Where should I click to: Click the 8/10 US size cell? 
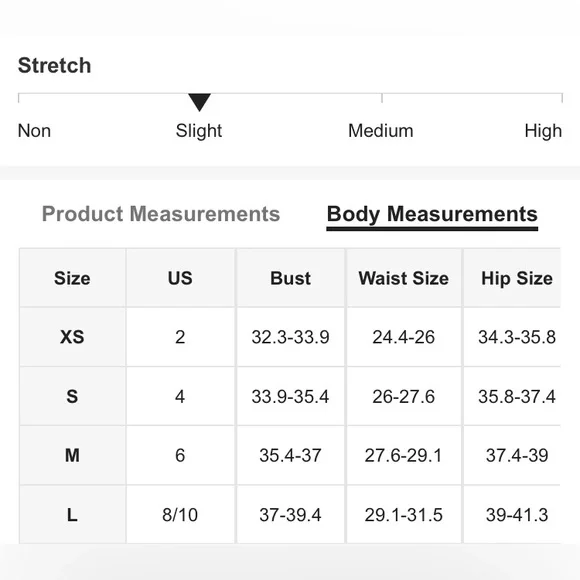click(180, 515)
